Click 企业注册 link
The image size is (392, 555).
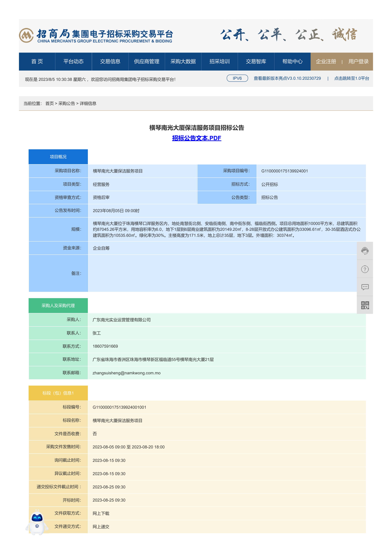click(x=326, y=61)
